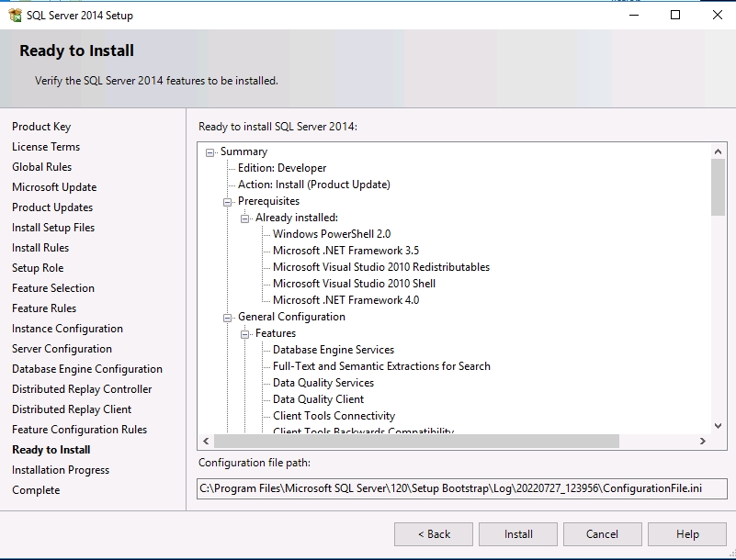Select Microsoft Visual Studio 2010 Shell row

coord(355,284)
